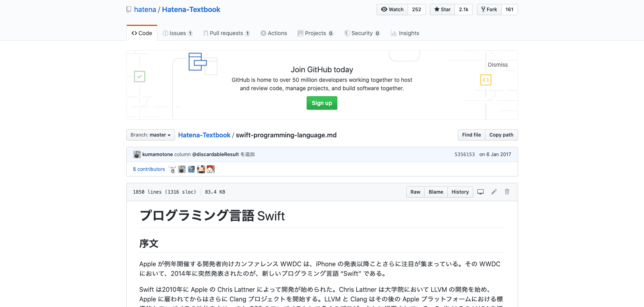Switch to the Pull requests tab
This screenshot has height=307, width=644.
coord(226,33)
